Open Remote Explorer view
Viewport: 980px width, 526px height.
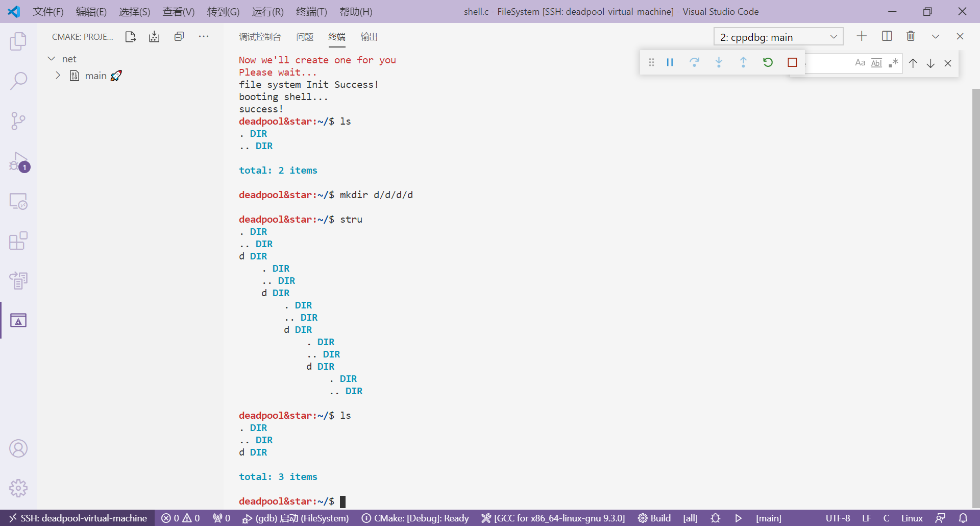point(18,201)
